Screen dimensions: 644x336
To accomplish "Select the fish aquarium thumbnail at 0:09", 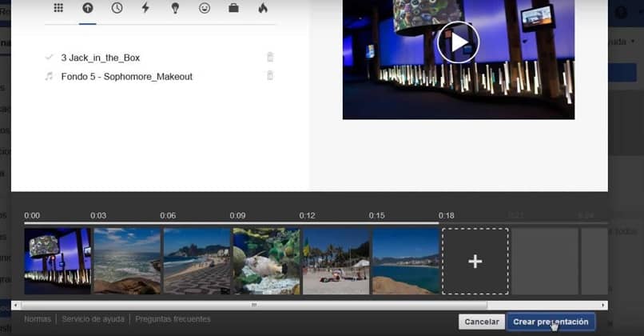I will pos(267,261).
